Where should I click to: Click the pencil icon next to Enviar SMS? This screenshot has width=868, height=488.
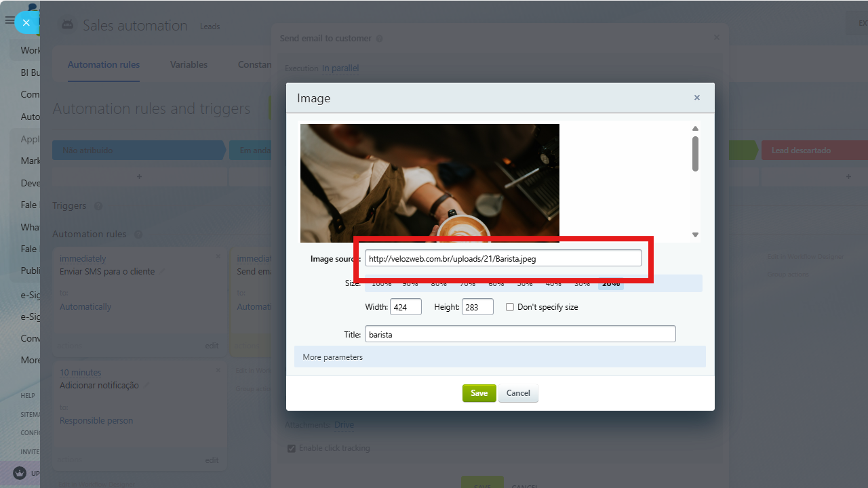[161, 272]
